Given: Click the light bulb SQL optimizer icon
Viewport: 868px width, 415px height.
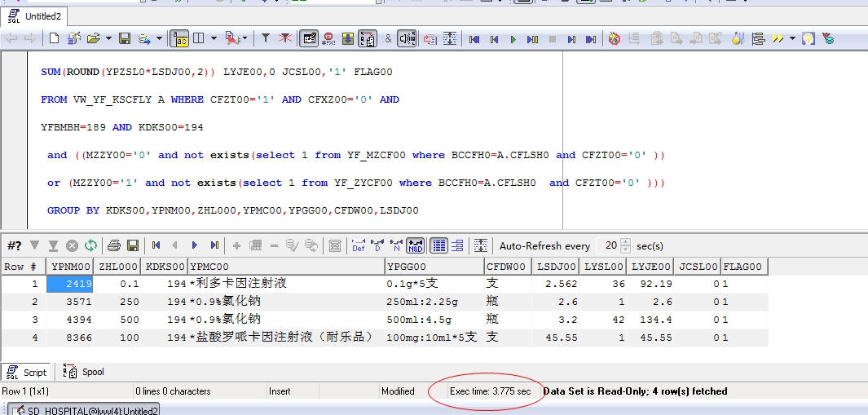Looking at the screenshot, I should (x=809, y=39).
